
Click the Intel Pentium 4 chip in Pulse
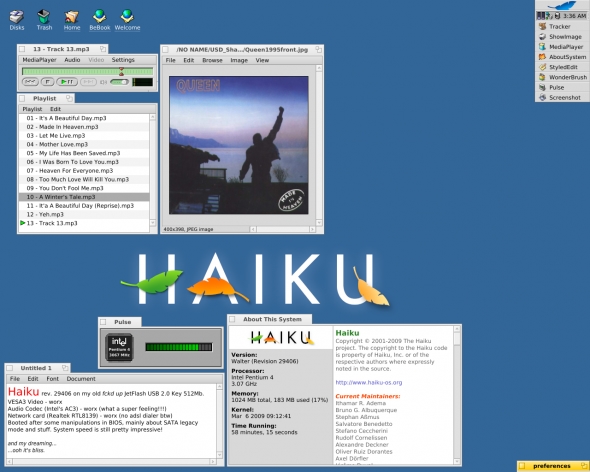(x=119, y=347)
